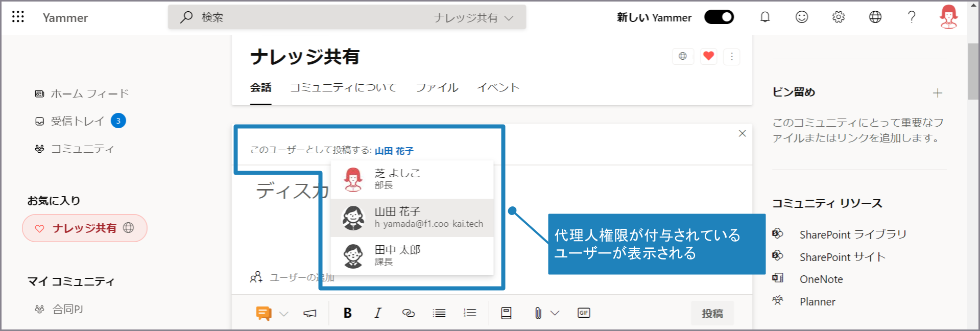Toggle the 新しい Yammer switch
980x331 pixels.
[719, 17]
